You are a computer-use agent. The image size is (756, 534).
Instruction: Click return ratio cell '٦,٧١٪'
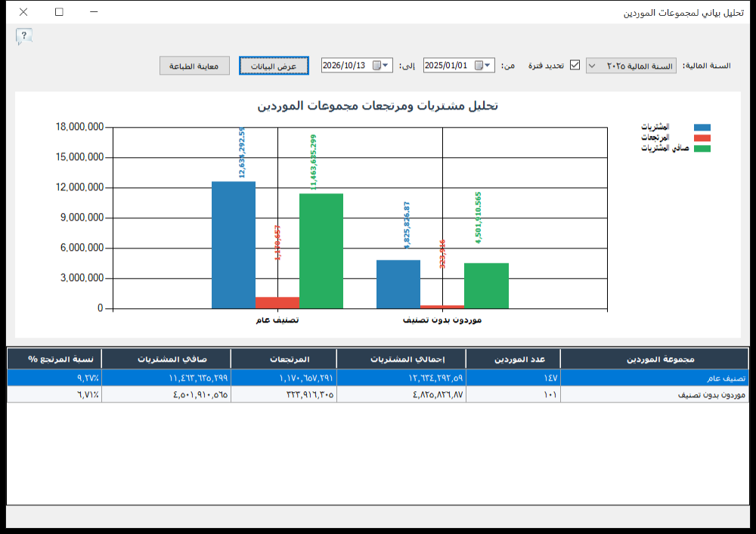click(54, 394)
